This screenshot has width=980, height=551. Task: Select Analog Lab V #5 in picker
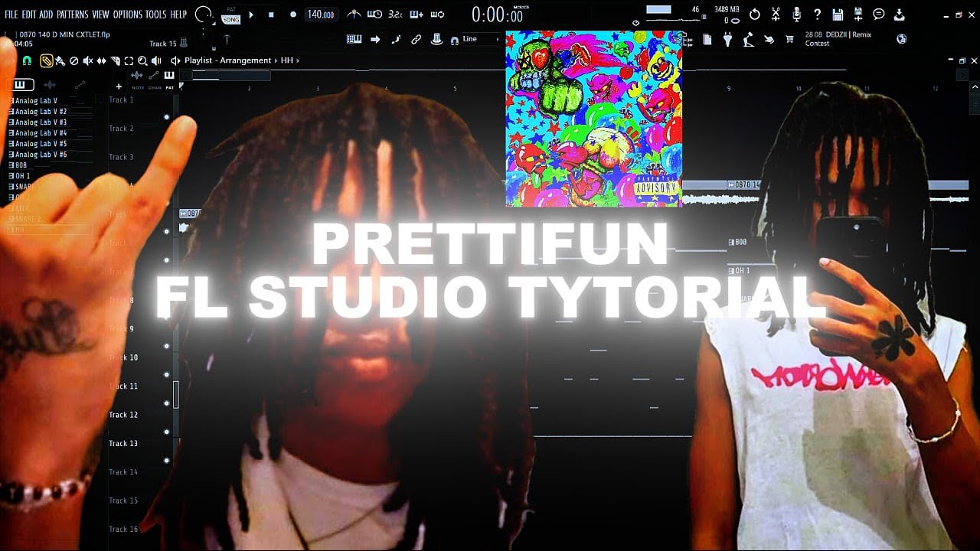point(38,144)
